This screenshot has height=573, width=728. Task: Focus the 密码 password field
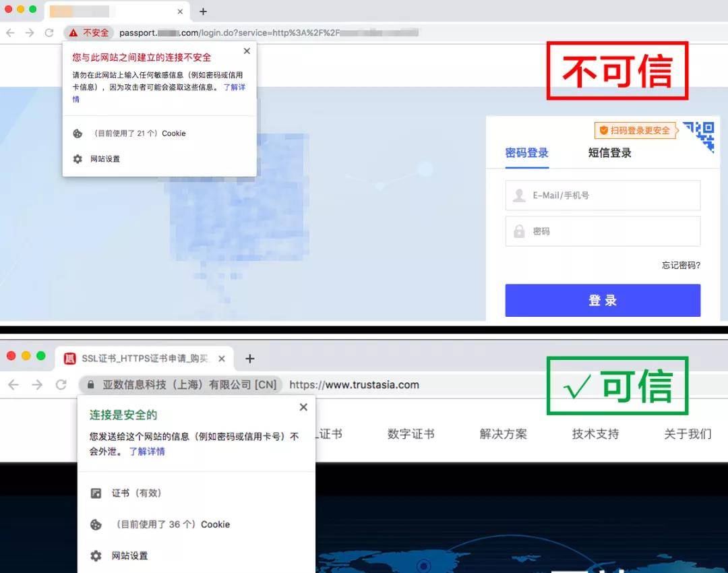click(603, 231)
